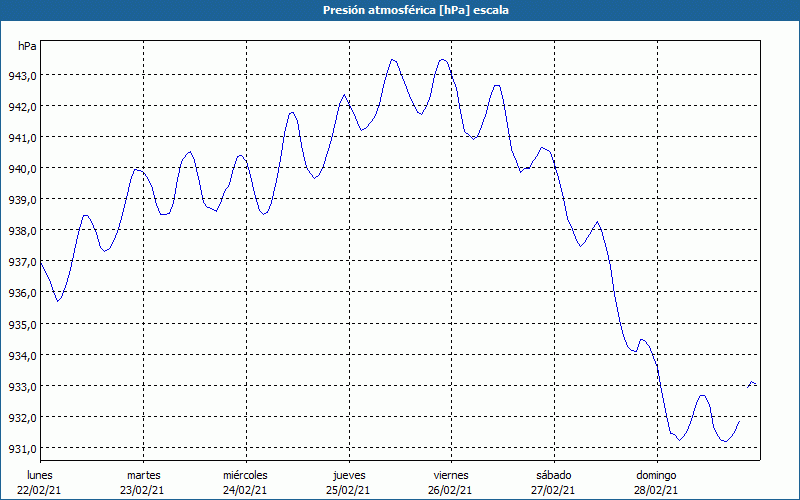Click the 'miércoles' day label
Image resolution: width=800 pixels, height=500 pixels.
pyautogui.click(x=245, y=475)
